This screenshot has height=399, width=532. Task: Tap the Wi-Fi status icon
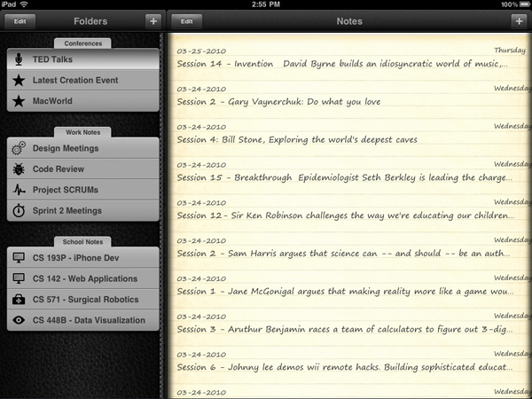click(24, 4)
